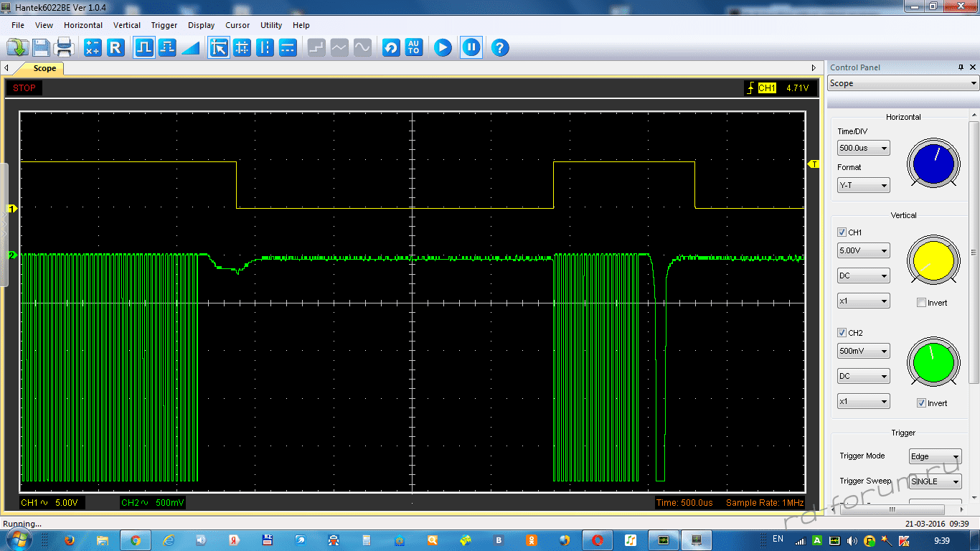This screenshot has width=980, height=551.
Task: Open the Utility menu
Action: 271,25
